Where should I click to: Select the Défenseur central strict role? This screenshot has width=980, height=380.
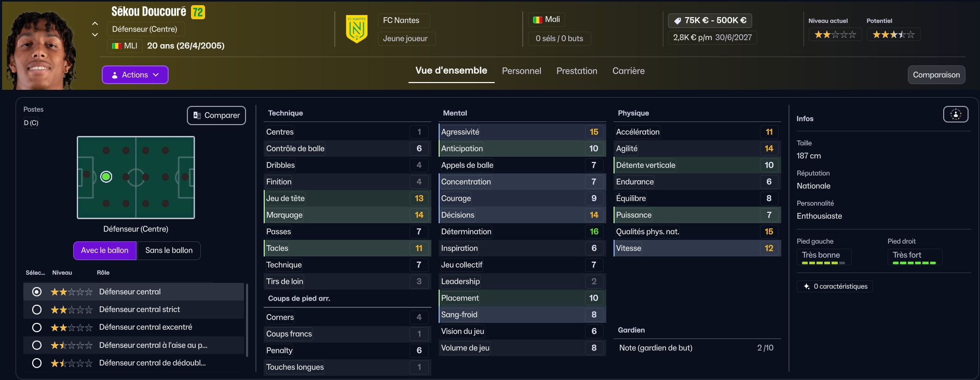coord(37,309)
